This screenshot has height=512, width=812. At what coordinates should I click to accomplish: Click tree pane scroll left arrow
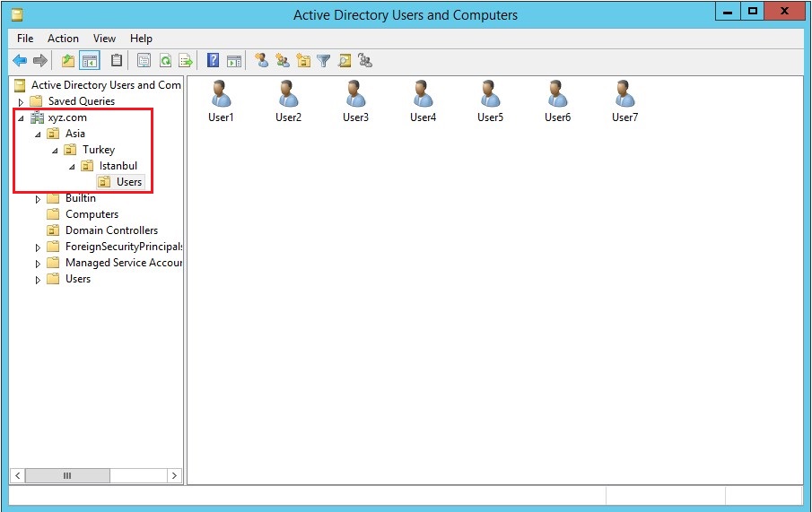click(18, 475)
